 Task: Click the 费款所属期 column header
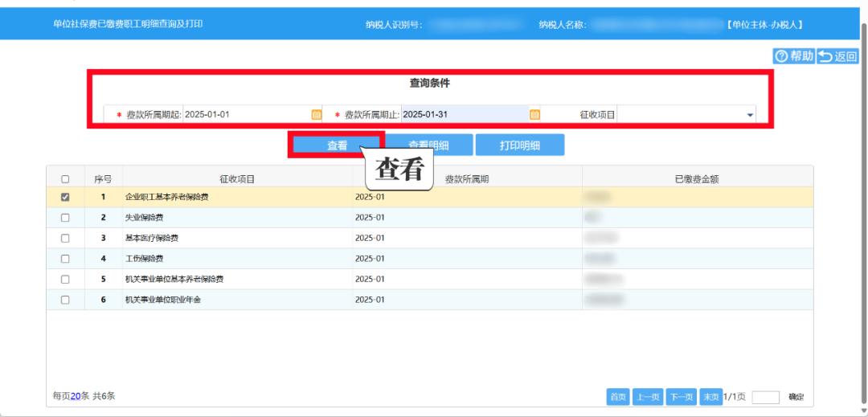pyautogui.click(x=467, y=179)
